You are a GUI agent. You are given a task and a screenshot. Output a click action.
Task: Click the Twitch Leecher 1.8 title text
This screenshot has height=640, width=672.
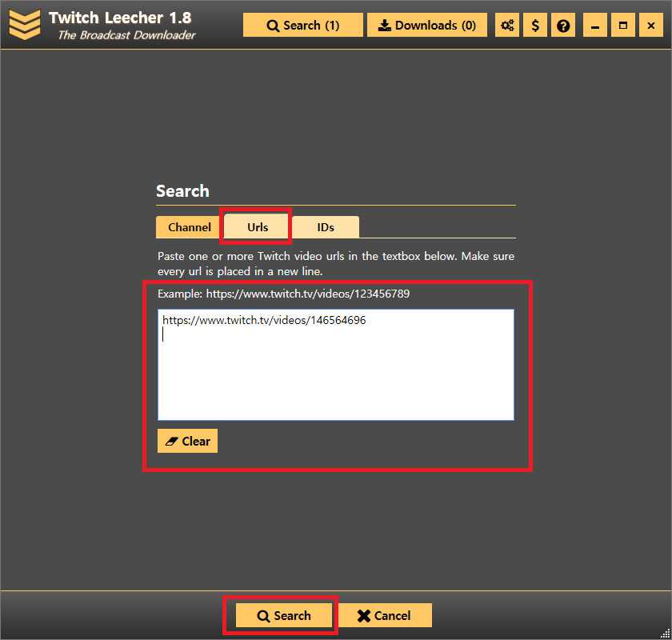pyautogui.click(x=120, y=18)
